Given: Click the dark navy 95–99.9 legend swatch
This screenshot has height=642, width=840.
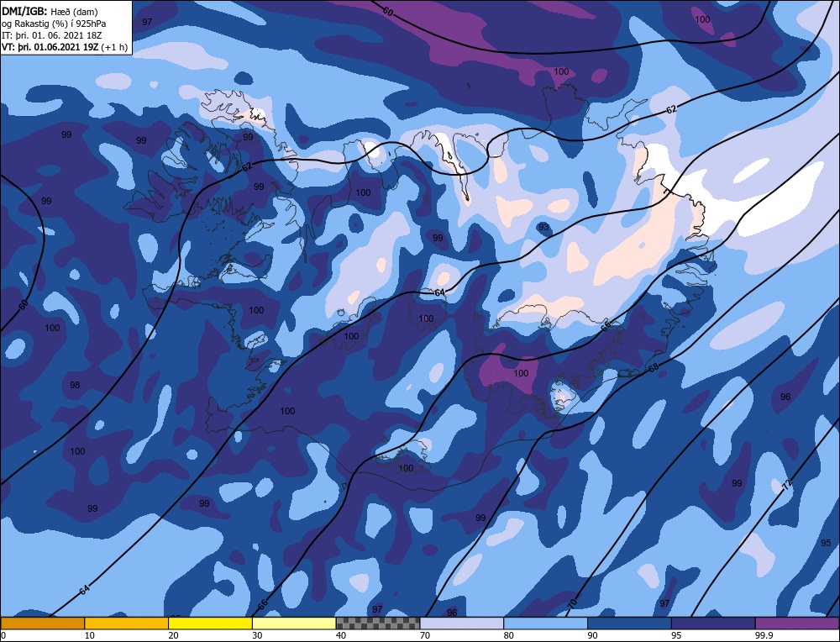Looking at the screenshot, I should (x=713, y=623).
